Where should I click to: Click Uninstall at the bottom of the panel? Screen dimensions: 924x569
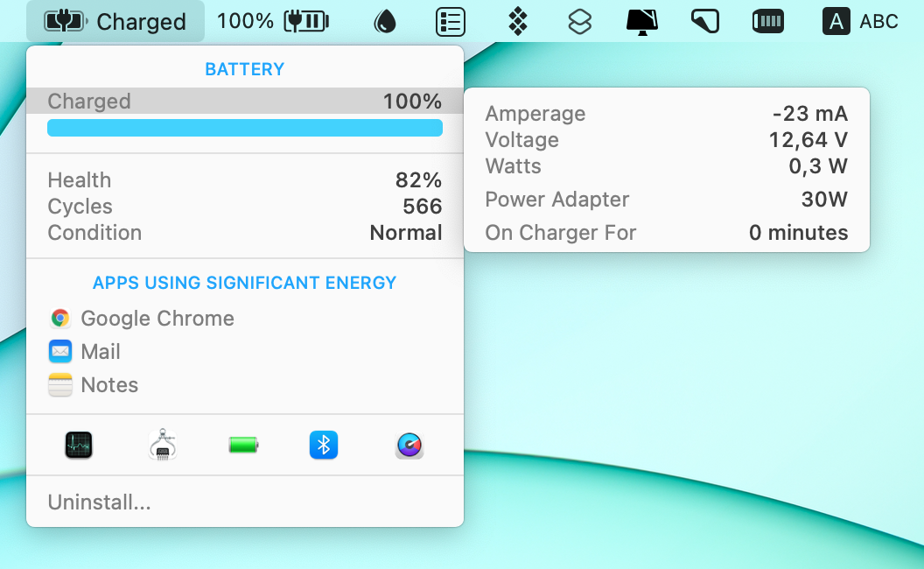[99, 502]
